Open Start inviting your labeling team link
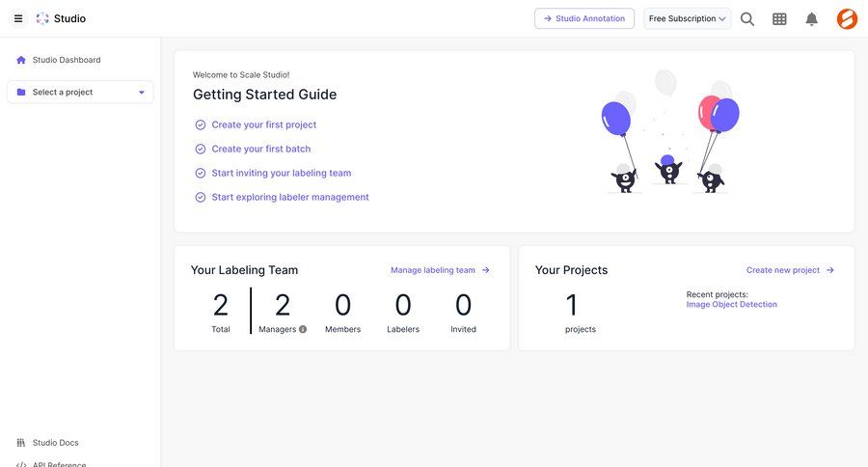Viewport: 868px width, 467px height. pyautogui.click(x=282, y=174)
